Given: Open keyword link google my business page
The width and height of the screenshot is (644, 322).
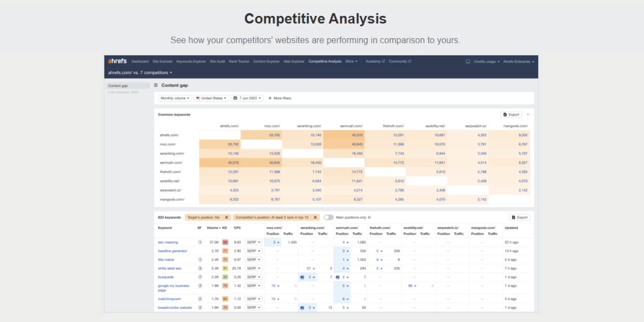Looking at the screenshot, I should (173, 288).
